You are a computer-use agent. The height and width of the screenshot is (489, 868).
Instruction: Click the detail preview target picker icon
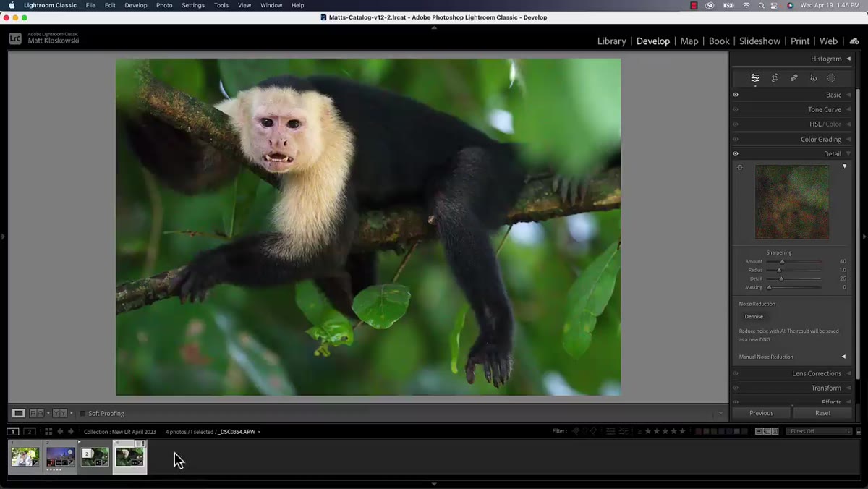740,168
